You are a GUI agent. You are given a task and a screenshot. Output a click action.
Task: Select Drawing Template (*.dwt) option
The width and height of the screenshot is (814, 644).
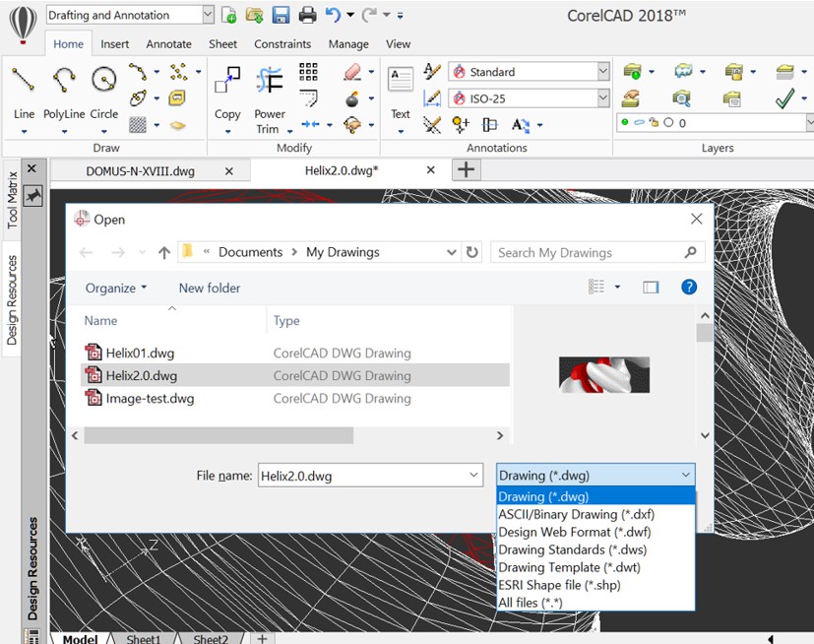coord(595,567)
